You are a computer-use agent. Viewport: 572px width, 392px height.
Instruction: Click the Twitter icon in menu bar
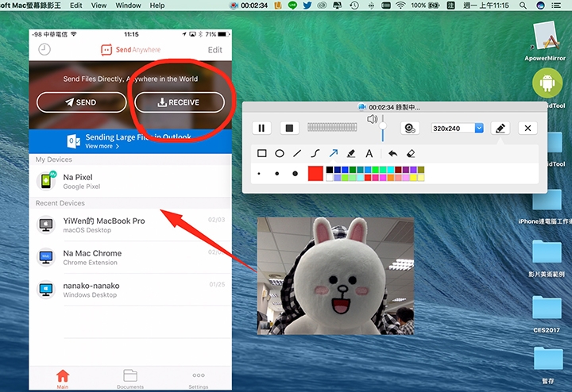(x=307, y=5)
